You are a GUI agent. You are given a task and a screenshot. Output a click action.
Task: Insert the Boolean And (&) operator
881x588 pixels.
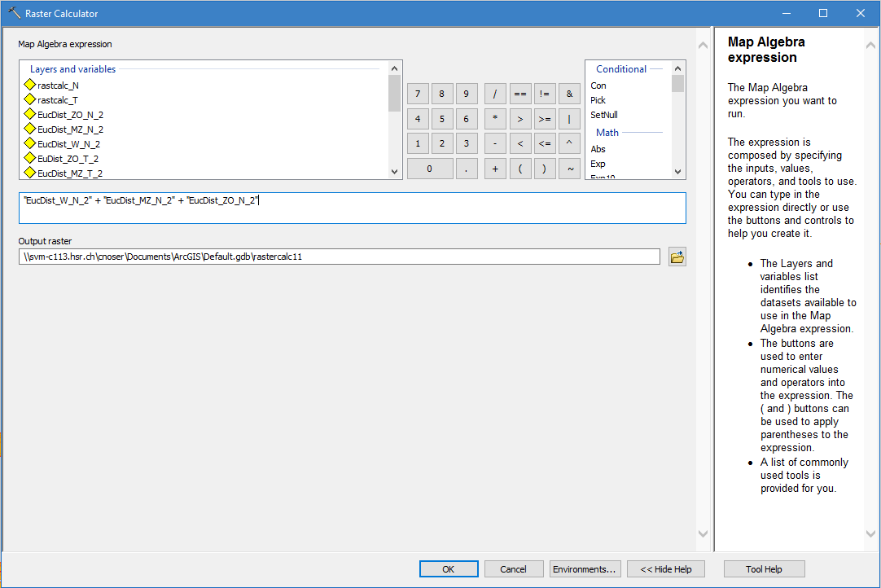point(569,94)
